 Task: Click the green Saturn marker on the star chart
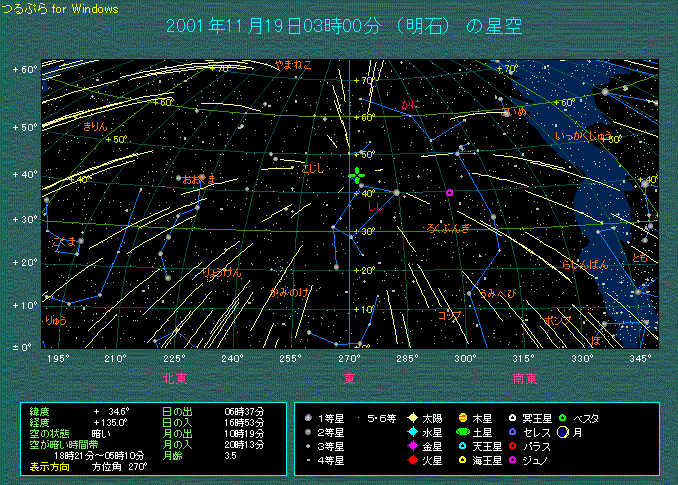pos(357,176)
